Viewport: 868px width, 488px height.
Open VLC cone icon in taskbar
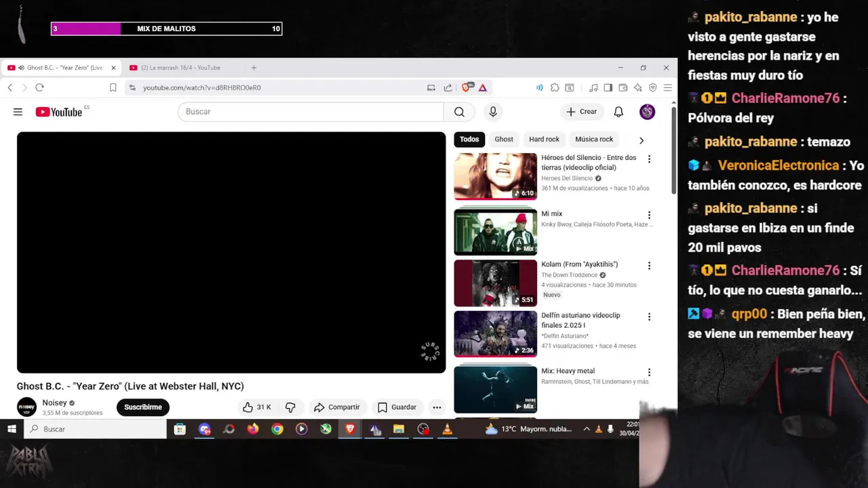[447, 429]
